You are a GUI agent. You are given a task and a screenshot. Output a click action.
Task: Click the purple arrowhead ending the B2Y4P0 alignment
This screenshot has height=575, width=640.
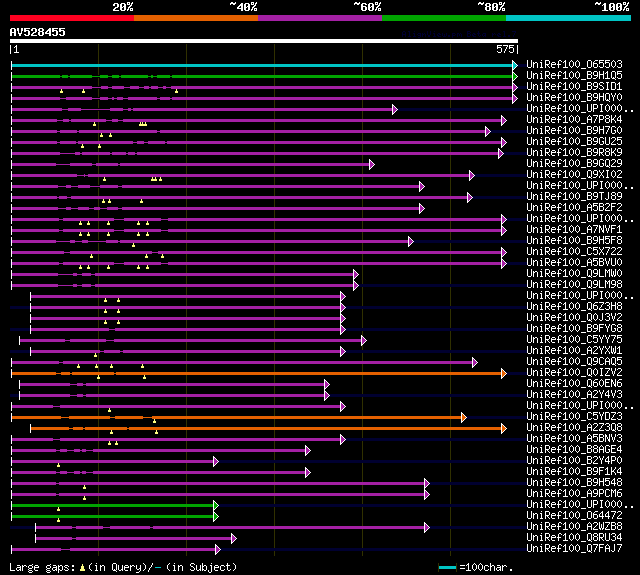point(216,462)
